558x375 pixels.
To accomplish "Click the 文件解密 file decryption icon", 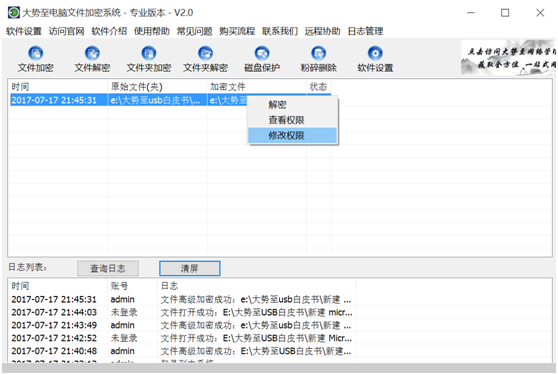I will click(x=92, y=53).
